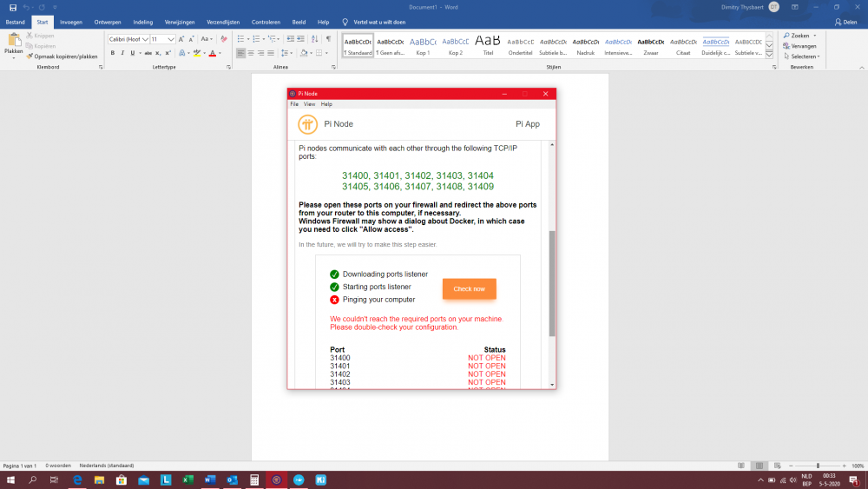The image size is (868, 489).
Task: Switch to the Invoegen ribbon tab
Action: (70, 21)
